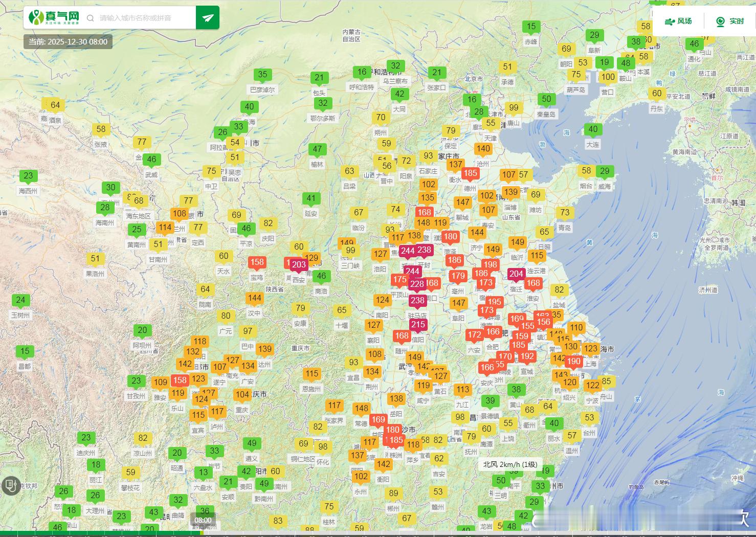
Task: Select the 丽江 AQI 18 marker
Action: [96, 466]
